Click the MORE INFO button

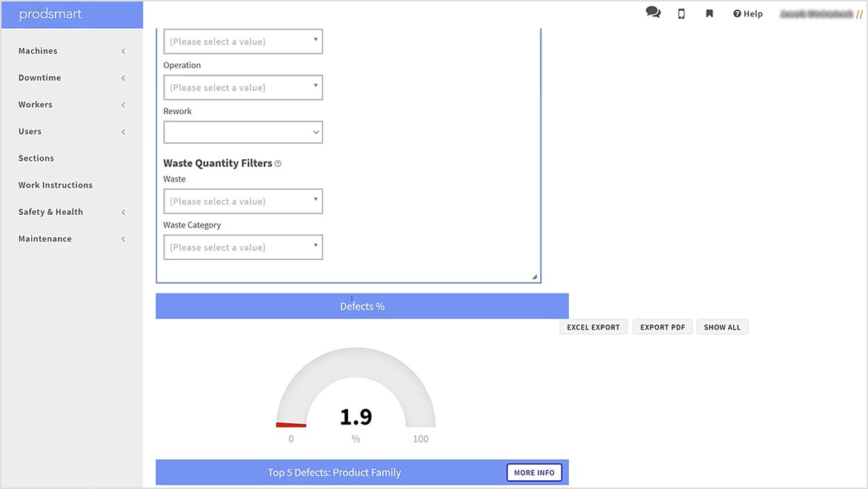tap(534, 472)
